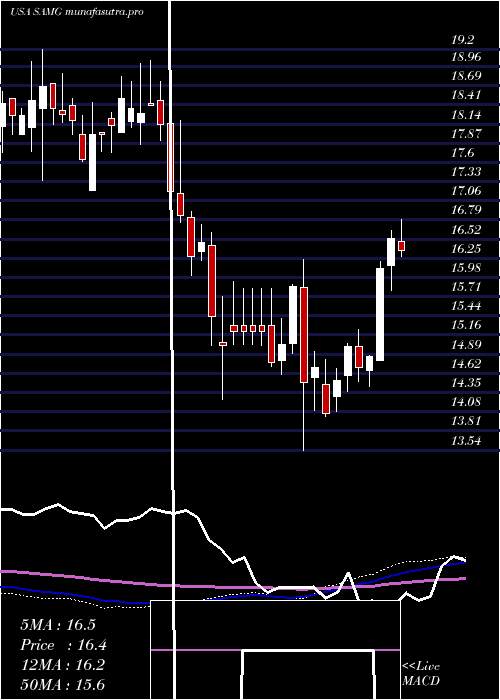Click the 5MA : 16.5 readout

tap(58, 625)
